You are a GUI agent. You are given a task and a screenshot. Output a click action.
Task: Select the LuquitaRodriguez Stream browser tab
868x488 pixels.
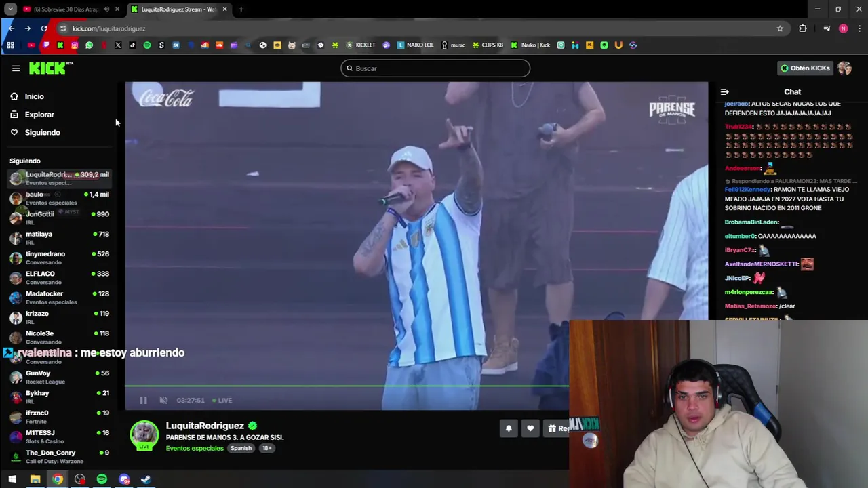coord(178,9)
